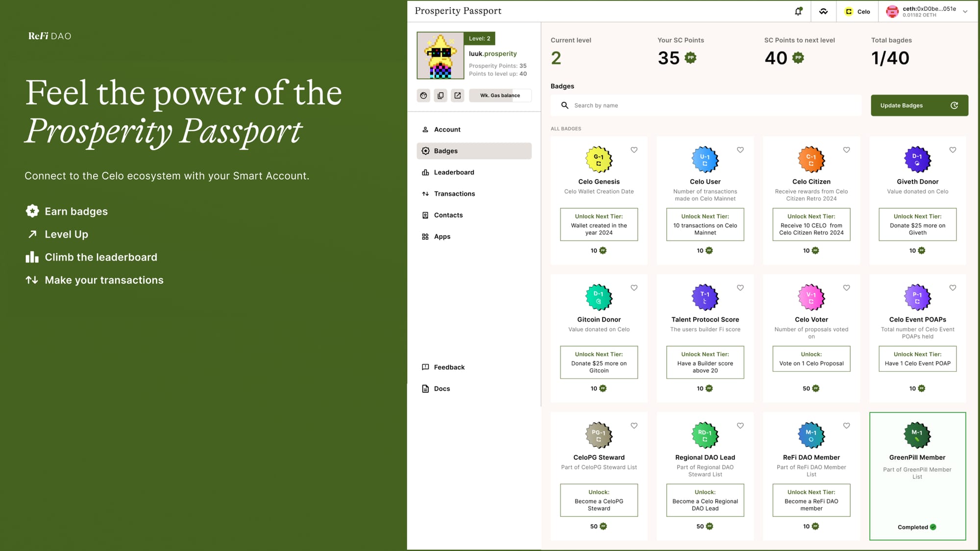The width and height of the screenshot is (980, 551).
Task: Click the face avatar icon under profile
Action: [423, 96]
